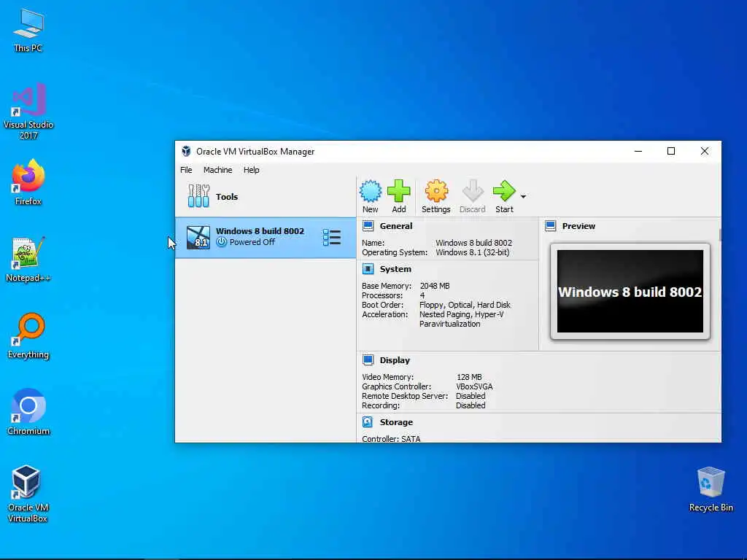Image resolution: width=747 pixels, height=560 pixels.
Task: Click the 'Floppy, Optical, Hard Disk' boot order
Action: click(465, 305)
